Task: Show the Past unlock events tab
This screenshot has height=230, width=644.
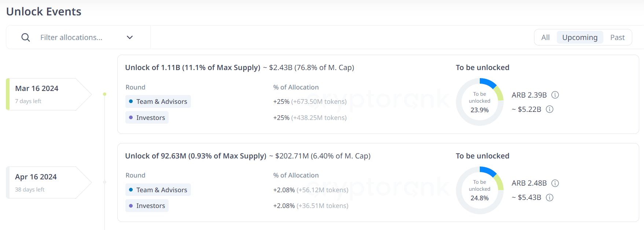Action: 617,37
